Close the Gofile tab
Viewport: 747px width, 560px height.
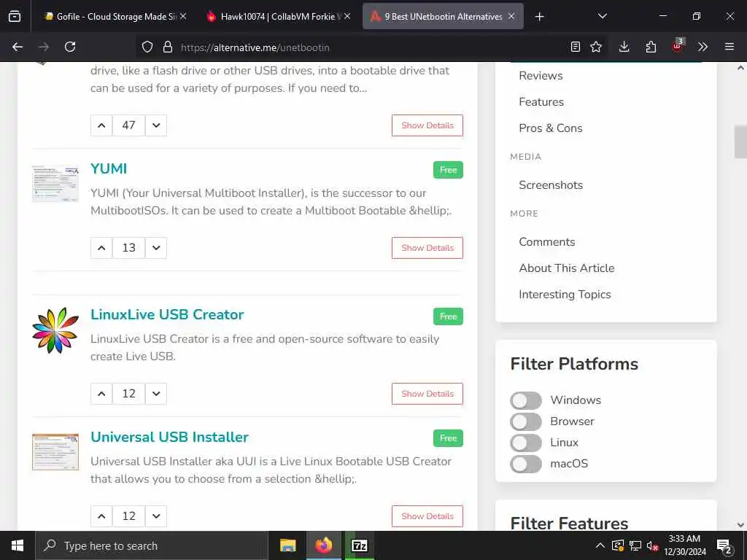[183, 17]
